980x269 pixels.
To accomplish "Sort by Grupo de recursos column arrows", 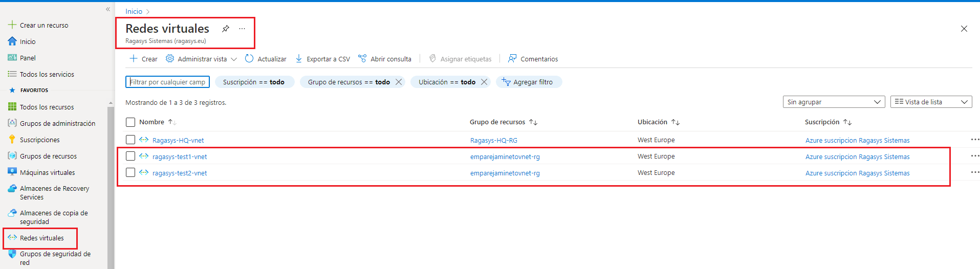I will pyautogui.click(x=533, y=122).
